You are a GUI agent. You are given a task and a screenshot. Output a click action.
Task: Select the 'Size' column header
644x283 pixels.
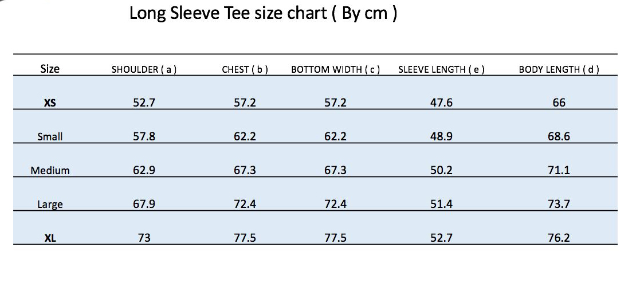tap(50, 69)
